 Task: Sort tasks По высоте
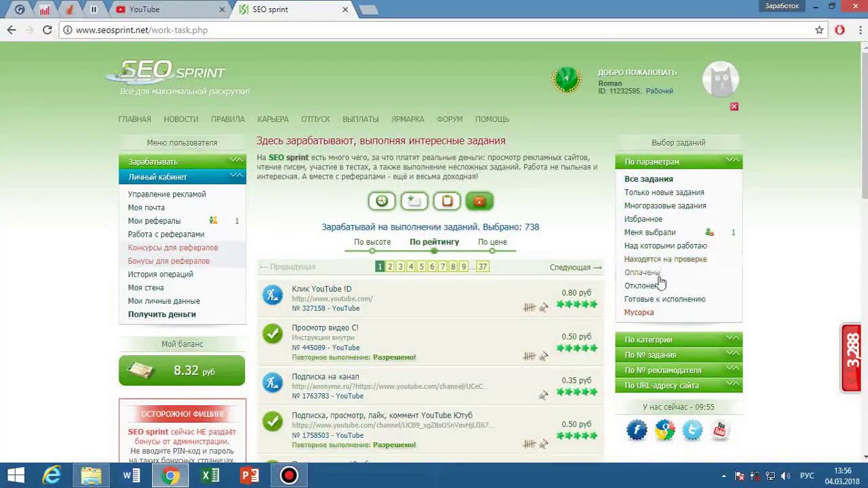click(372, 242)
